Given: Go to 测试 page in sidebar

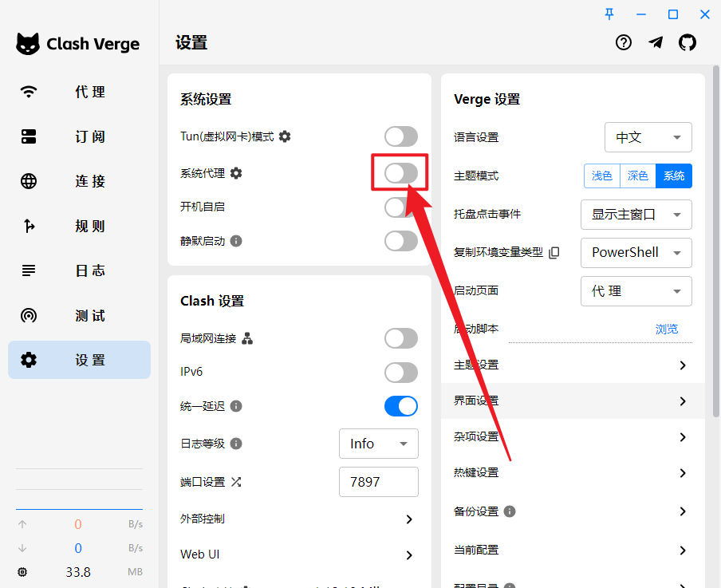Looking at the screenshot, I should [79, 316].
